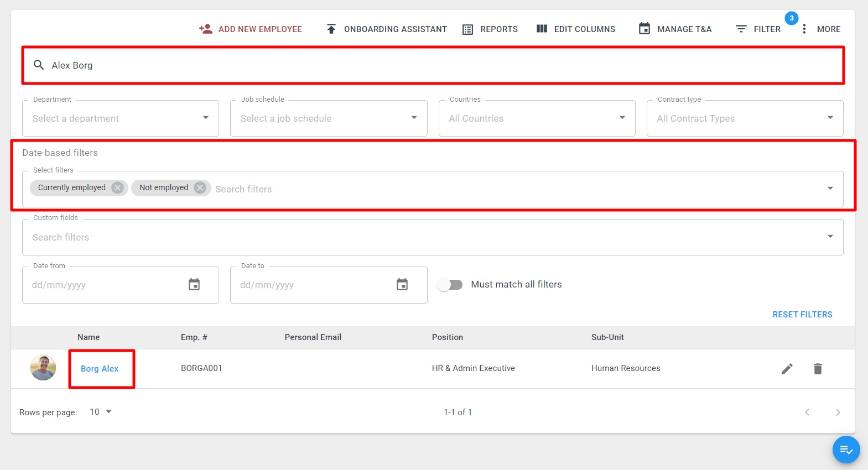Click the Reports list icon
The height and width of the screenshot is (470, 868).
(467, 29)
